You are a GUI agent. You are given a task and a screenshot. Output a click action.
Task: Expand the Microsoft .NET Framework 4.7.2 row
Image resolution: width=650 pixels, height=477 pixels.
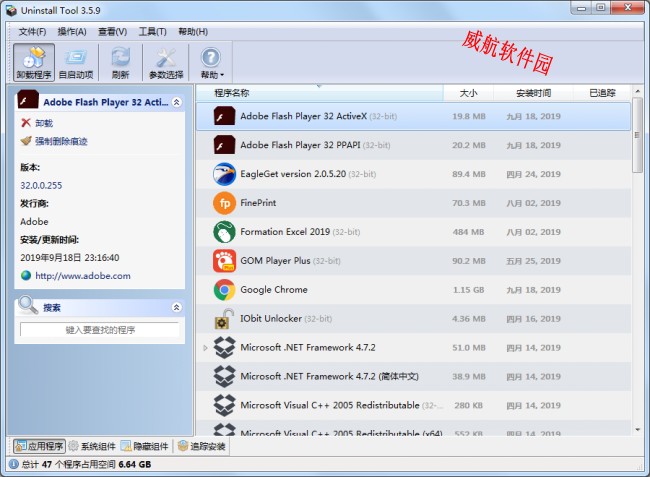(x=205, y=348)
